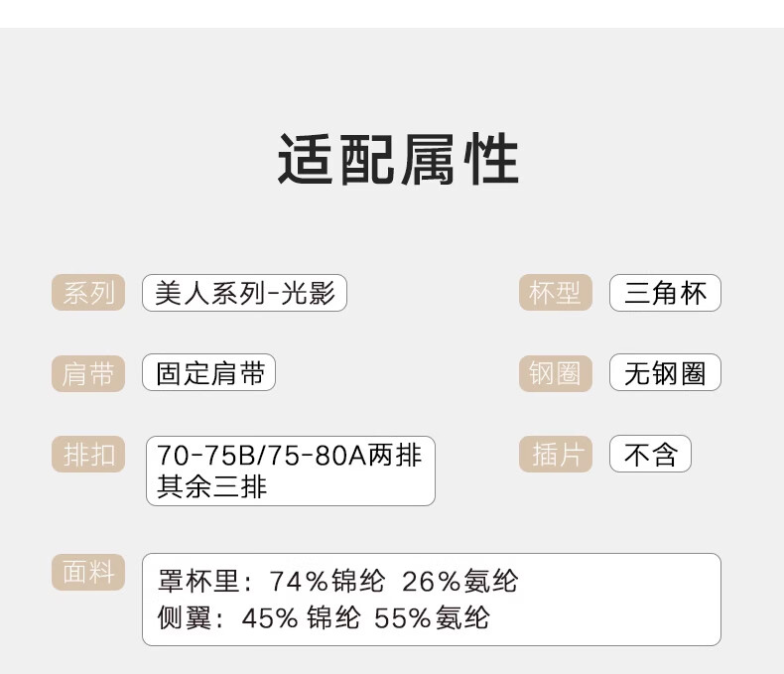The height and width of the screenshot is (674, 784).
Task: Click the 固定肩带 value box
Action: (x=209, y=373)
